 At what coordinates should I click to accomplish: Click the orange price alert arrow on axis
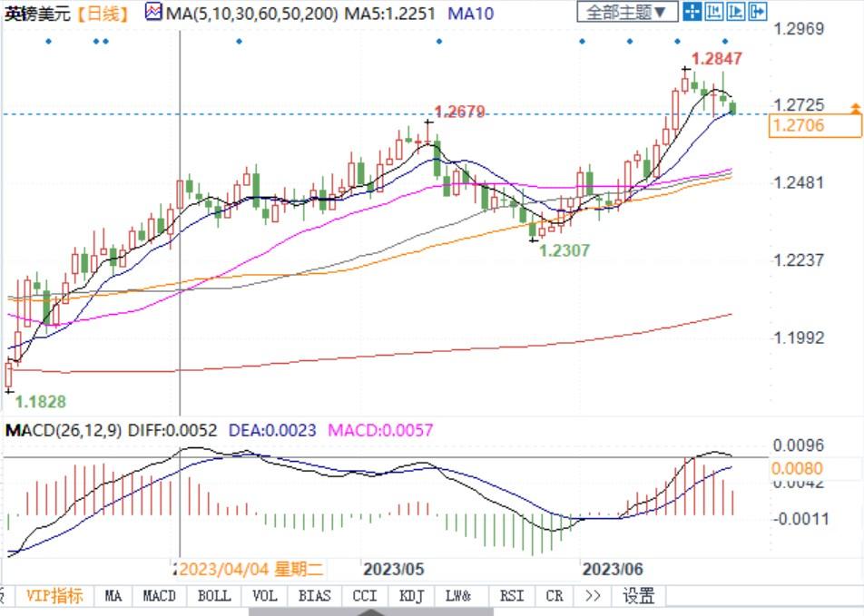854,108
